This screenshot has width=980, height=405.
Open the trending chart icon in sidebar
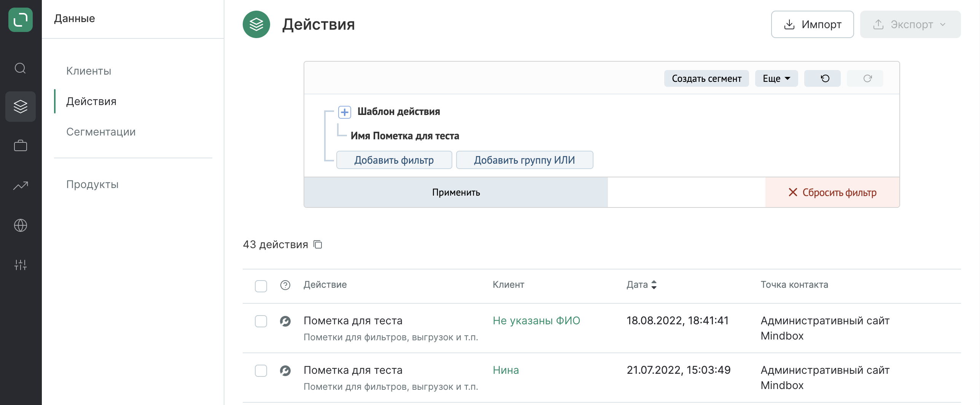(21, 185)
